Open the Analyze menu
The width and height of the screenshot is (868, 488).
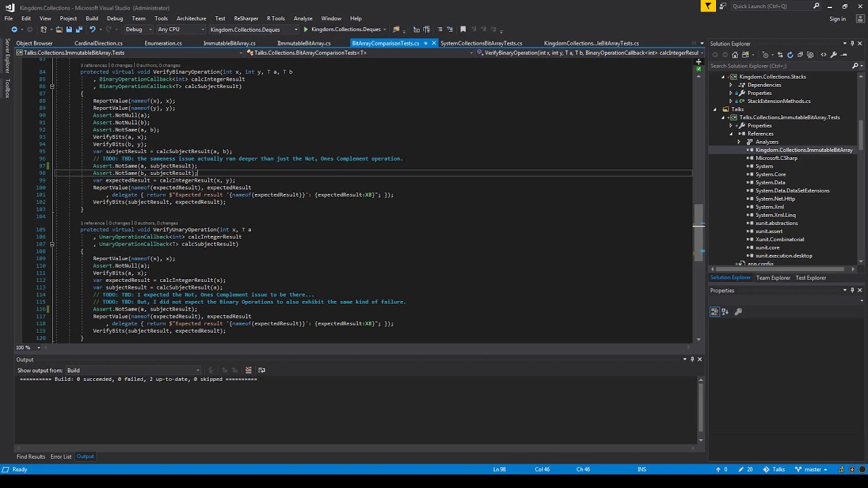(303, 18)
